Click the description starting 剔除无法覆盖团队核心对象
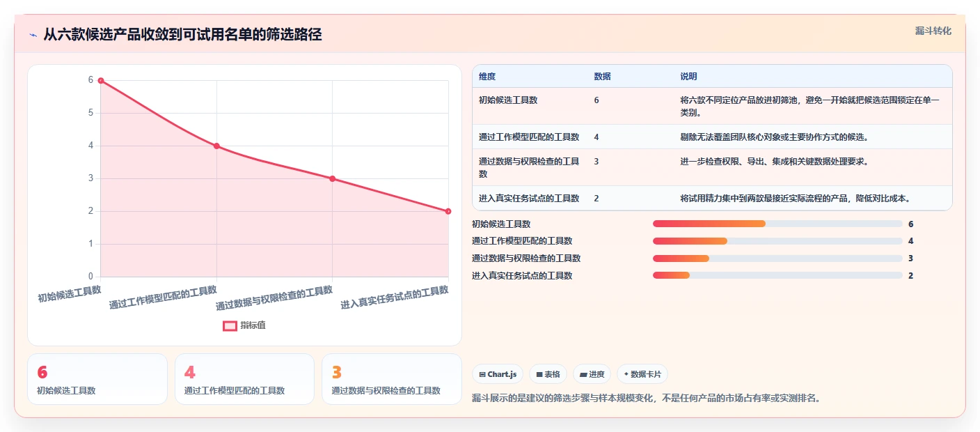 click(774, 137)
